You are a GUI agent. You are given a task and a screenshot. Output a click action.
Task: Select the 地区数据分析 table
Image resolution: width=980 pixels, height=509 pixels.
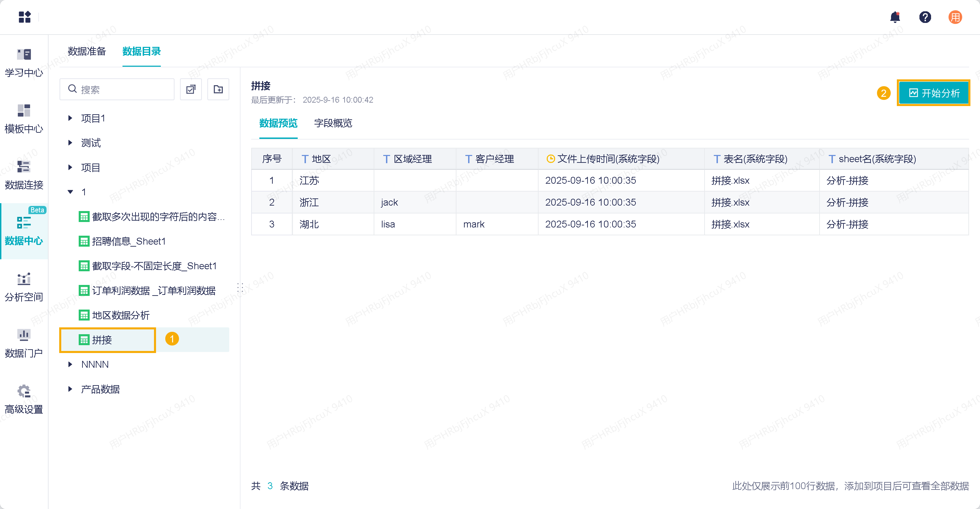[120, 315]
